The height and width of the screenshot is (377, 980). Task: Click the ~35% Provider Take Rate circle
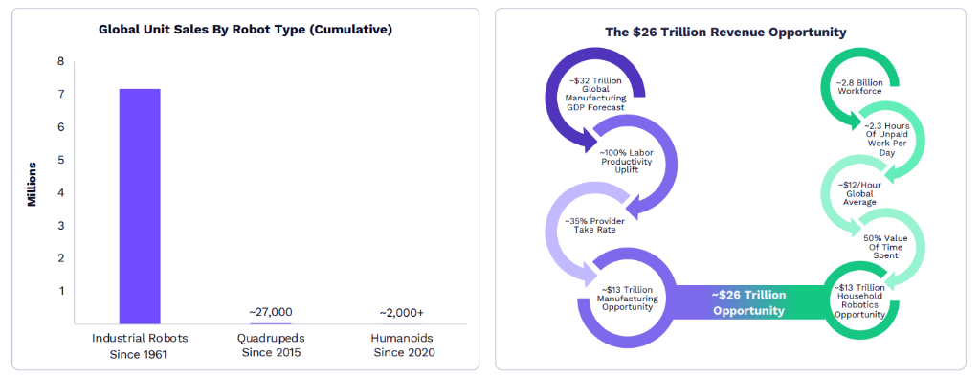[x=592, y=225]
